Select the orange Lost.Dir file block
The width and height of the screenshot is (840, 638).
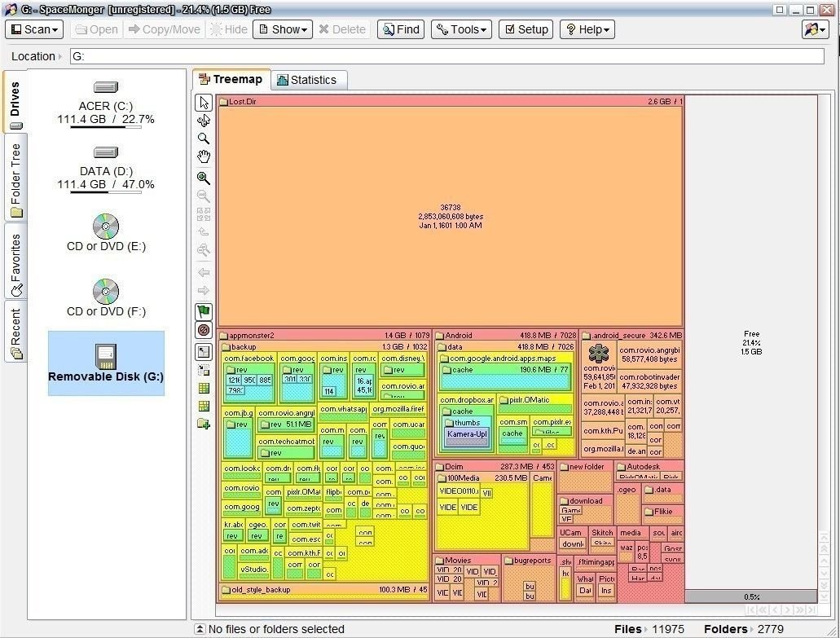tap(451, 217)
